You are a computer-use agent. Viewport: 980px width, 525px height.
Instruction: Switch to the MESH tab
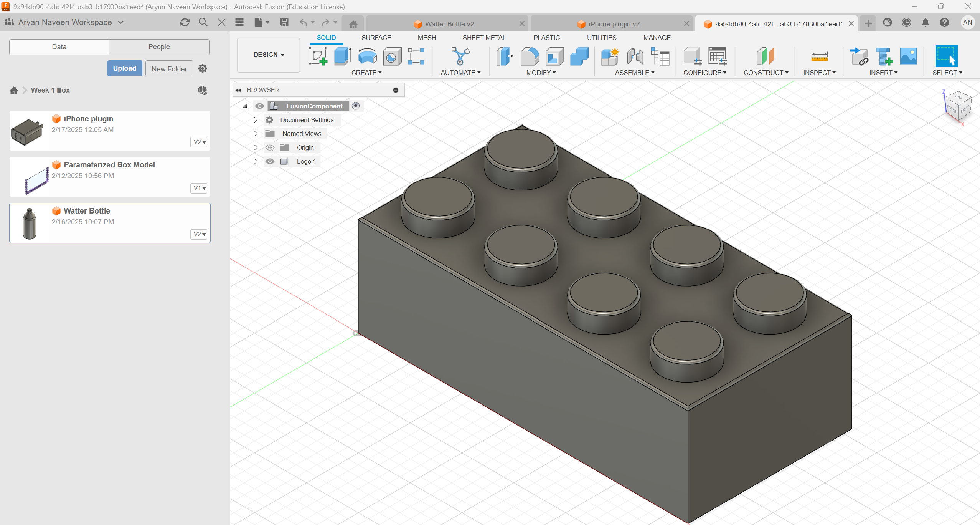coord(427,38)
